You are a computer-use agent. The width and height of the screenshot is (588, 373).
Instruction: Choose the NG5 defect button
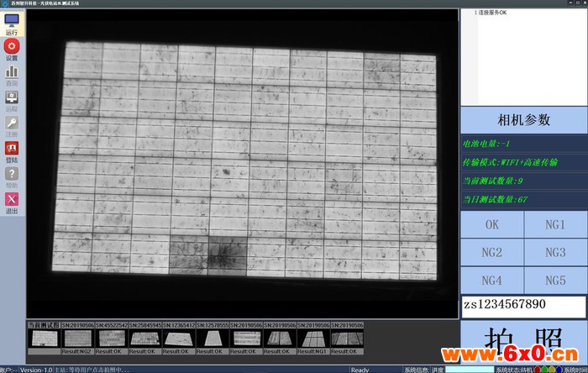(x=555, y=280)
